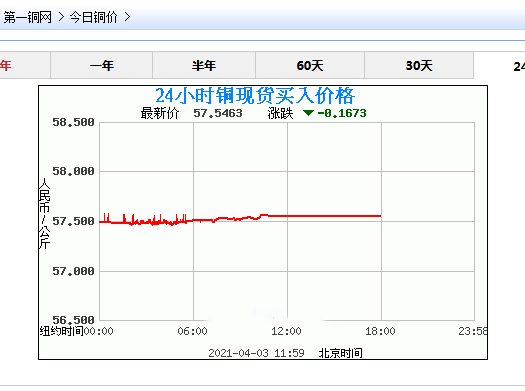Click the chevron after 今日铜价 breadcrumb
525x391 pixels.
pos(127,17)
